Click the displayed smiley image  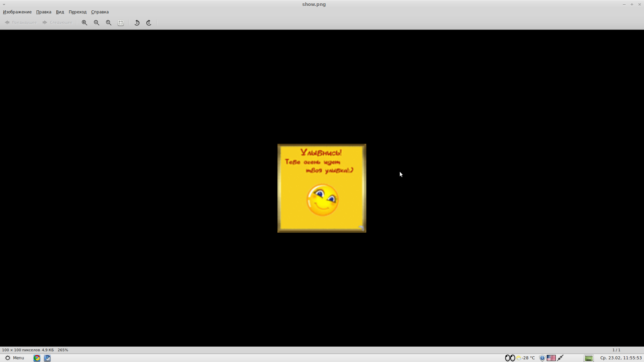click(322, 188)
